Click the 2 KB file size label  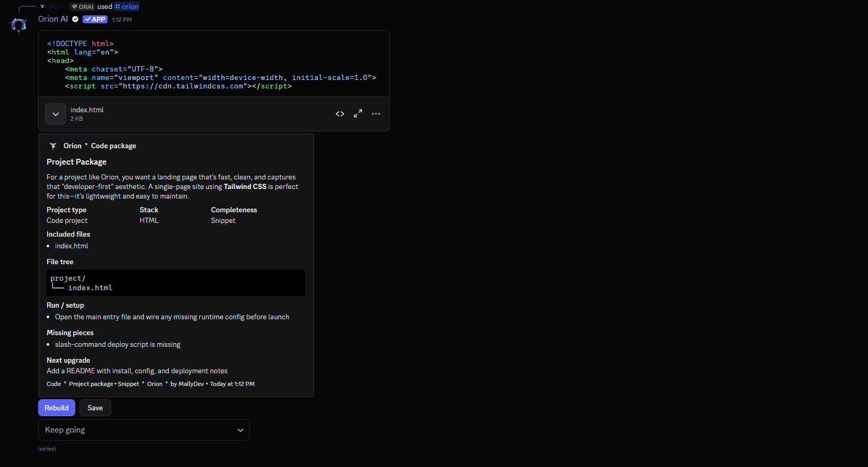tap(77, 119)
